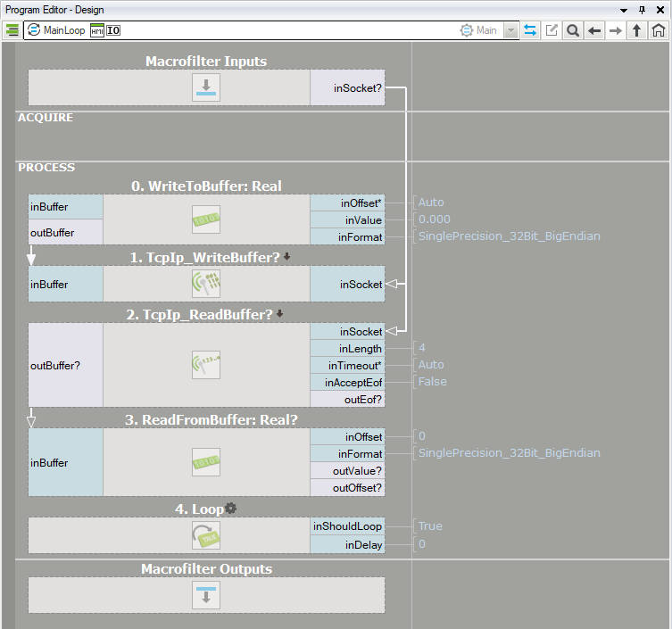The image size is (672, 629).
Task: Select the 3. ReadFromBuffer: Real? title
Action: click(212, 420)
